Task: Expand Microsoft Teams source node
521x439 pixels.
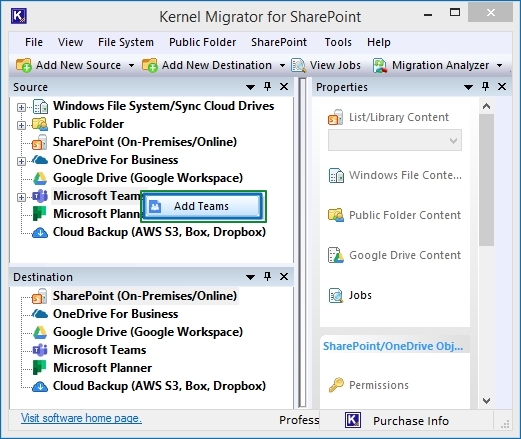Action: [21, 197]
